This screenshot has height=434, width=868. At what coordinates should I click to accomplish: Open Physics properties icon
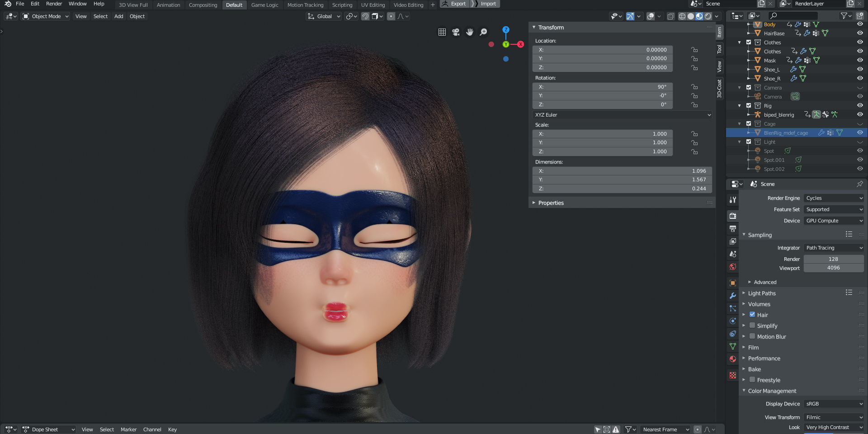(733, 321)
